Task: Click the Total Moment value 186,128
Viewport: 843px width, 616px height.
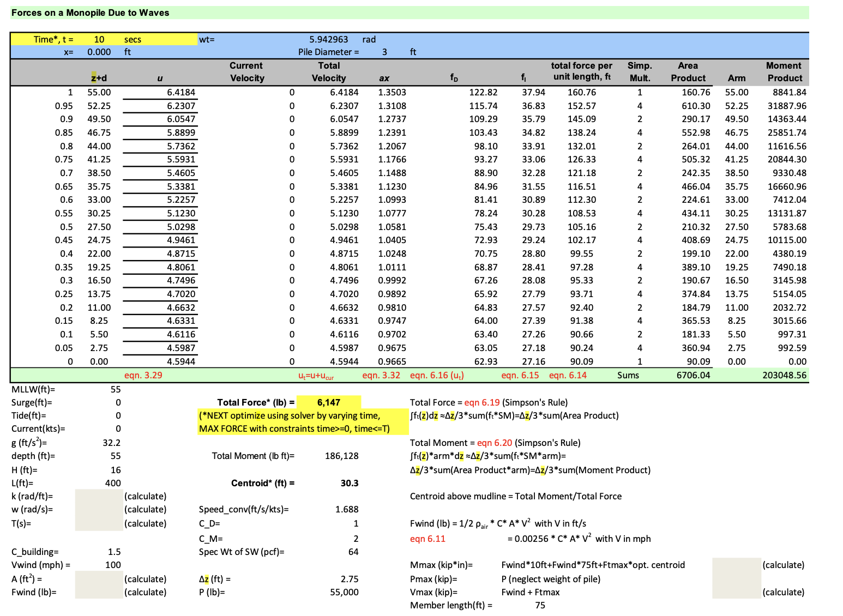Action: (341, 456)
